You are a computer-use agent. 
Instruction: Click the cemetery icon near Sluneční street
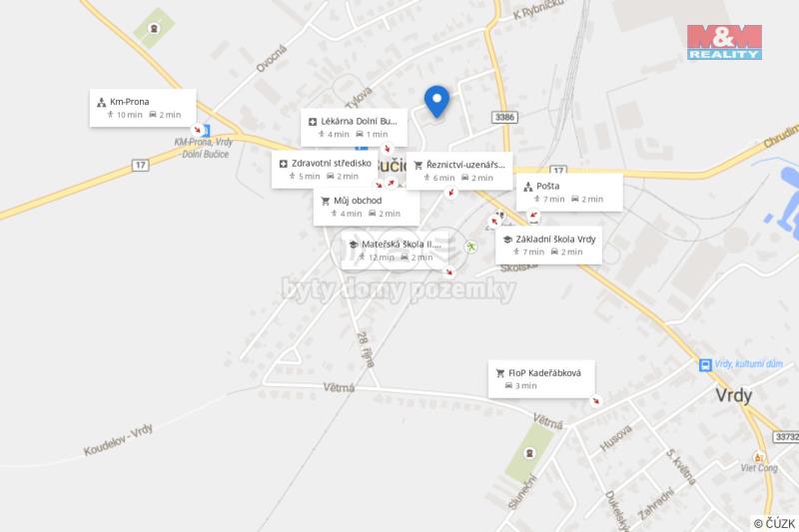click(529, 452)
